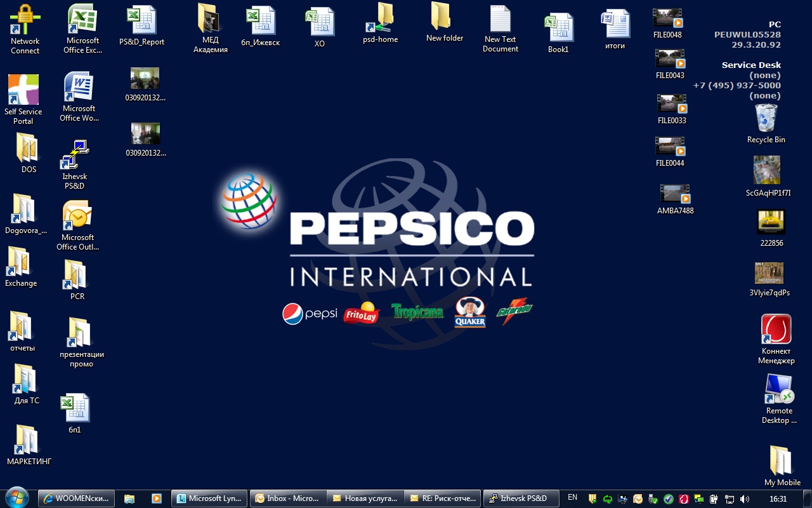Viewport: 812px width, 508px height.
Task: Launch Windows Explorer from taskbar
Action: click(x=129, y=498)
